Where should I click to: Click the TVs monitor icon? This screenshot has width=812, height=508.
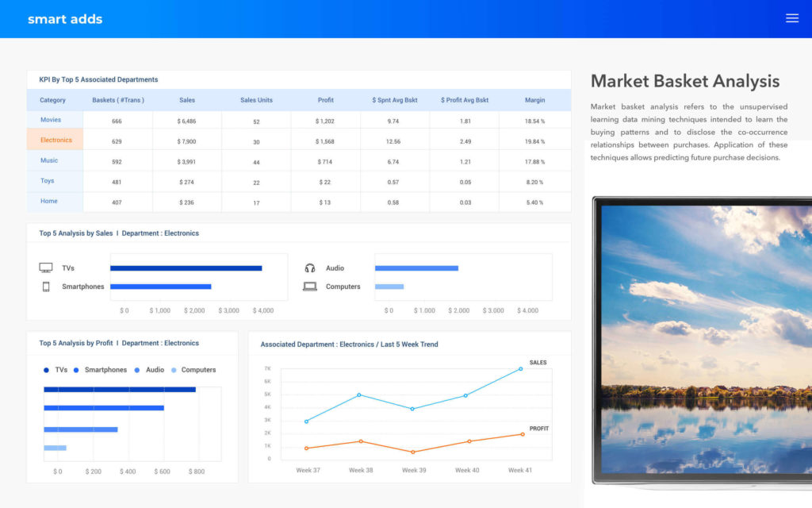[x=46, y=268]
